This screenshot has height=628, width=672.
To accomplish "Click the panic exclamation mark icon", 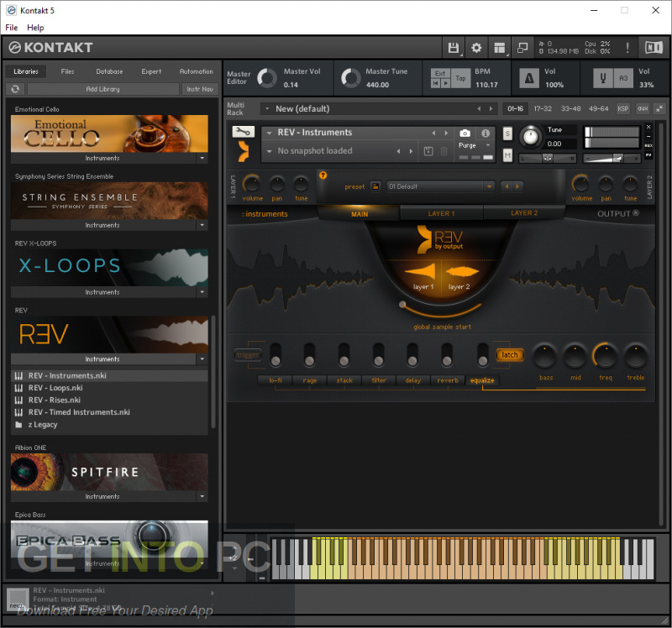I will (627, 48).
